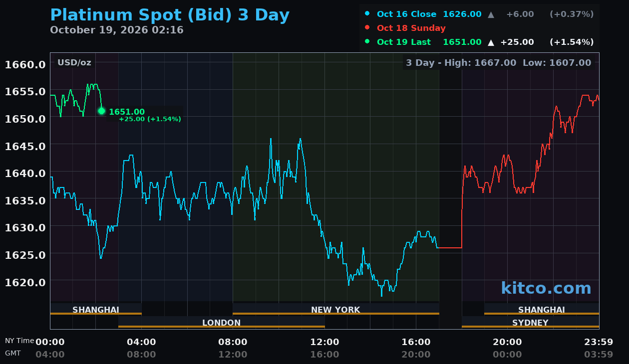Click the 1651.00 last value in legend
The width and height of the screenshot is (629, 364).
coord(462,42)
